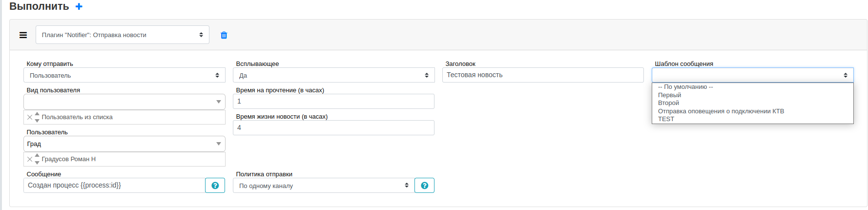Open Кому отправить dropdown
868x210 pixels.
124,75
